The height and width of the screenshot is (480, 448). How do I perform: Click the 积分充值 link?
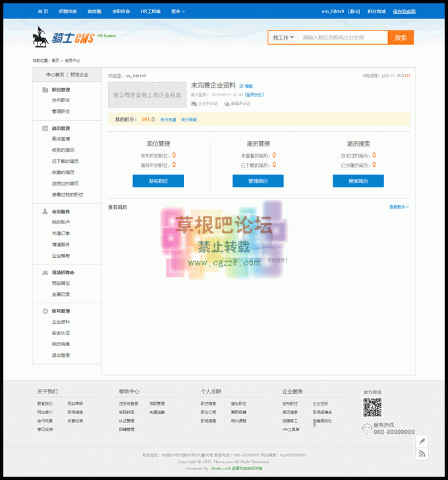pyautogui.click(x=168, y=120)
